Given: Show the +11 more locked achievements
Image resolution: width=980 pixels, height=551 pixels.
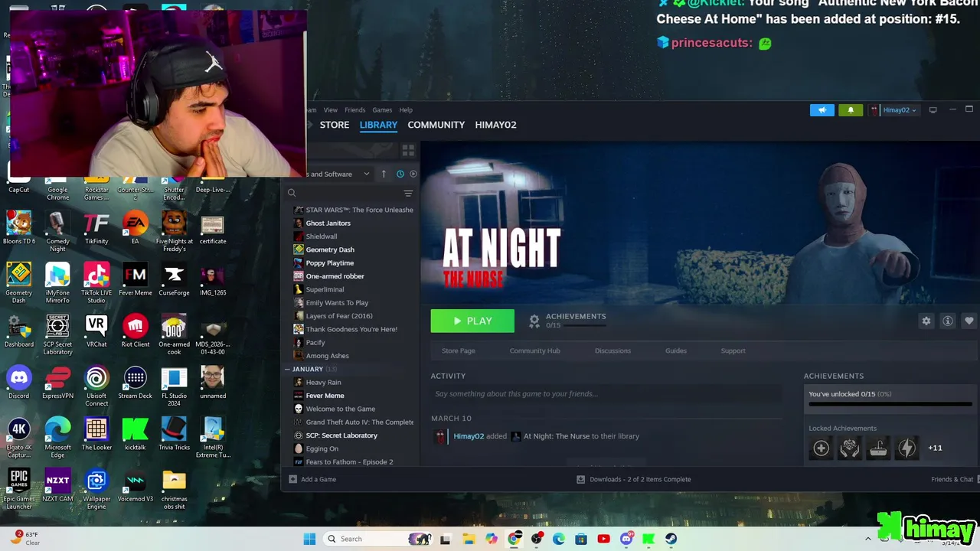Looking at the screenshot, I should pyautogui.click(x=935, y=448).
